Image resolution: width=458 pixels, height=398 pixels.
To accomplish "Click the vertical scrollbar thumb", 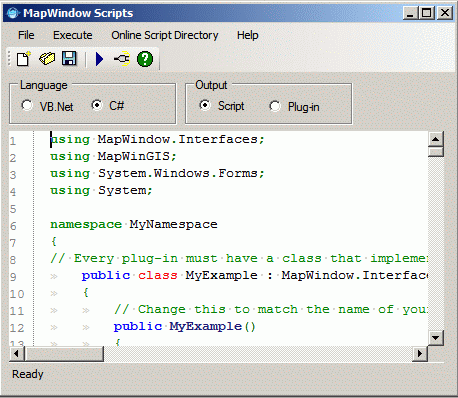I will click(x=435, y=152).
